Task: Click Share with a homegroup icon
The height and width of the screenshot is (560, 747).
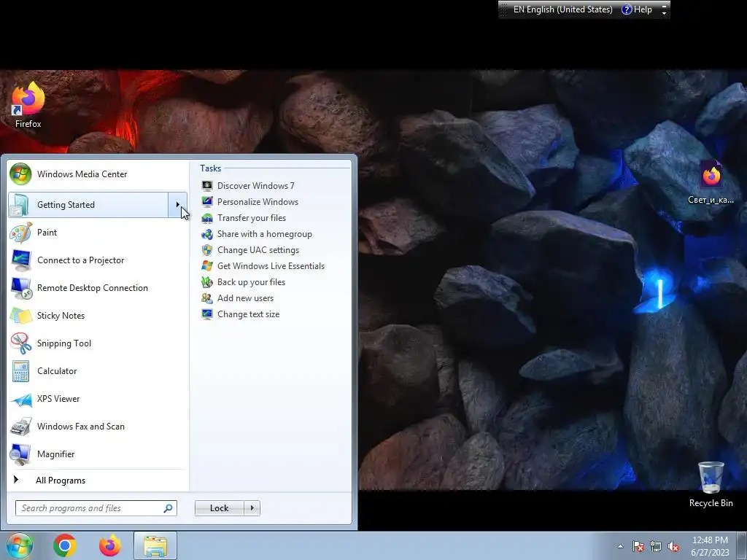Action: point(206,234)
